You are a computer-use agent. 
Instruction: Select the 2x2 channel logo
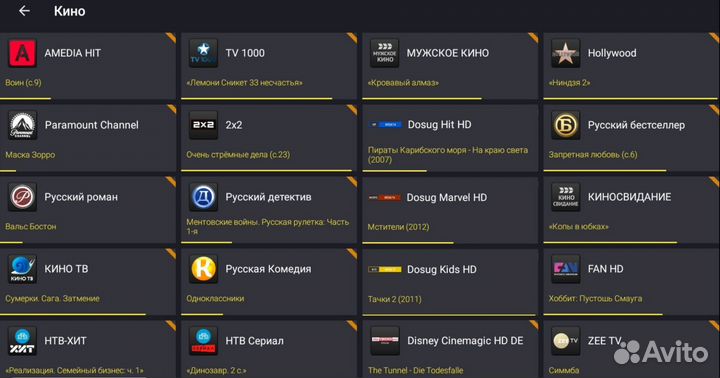[x=203, y=125]
